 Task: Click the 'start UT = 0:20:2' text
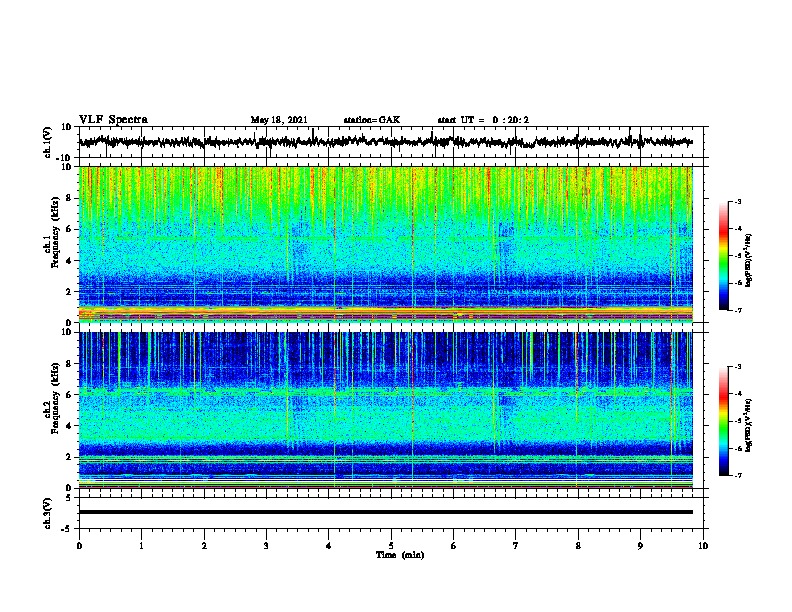point(483,120)
